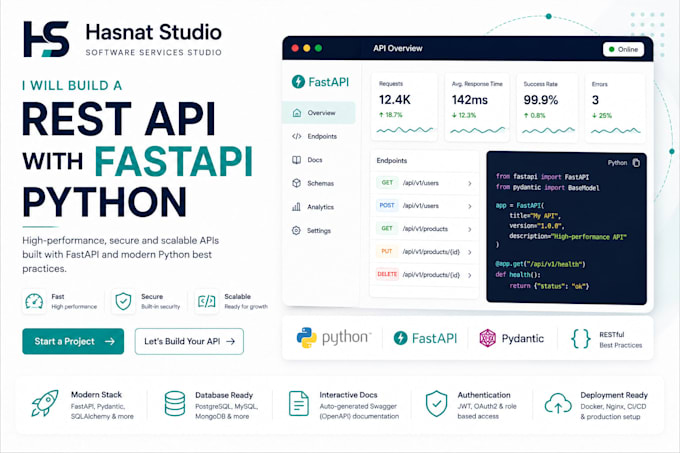The height and width of the screenshot is (453, 680).
Task: Open Settings in the sidebar
Action: pos(318,231)
